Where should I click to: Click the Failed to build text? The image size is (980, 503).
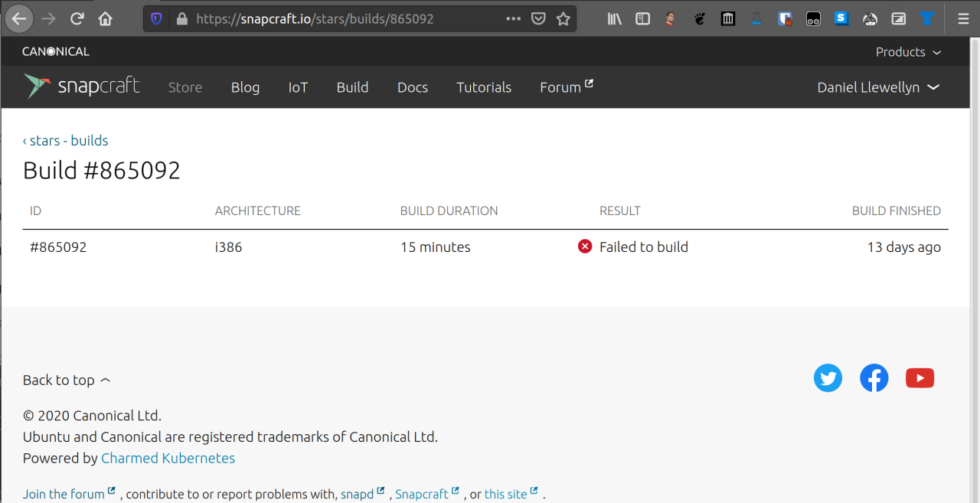644,247
